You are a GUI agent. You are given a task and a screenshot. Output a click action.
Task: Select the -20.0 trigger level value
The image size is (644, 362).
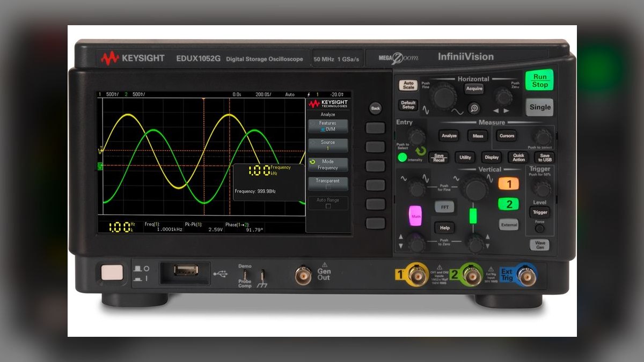(337, 94)
